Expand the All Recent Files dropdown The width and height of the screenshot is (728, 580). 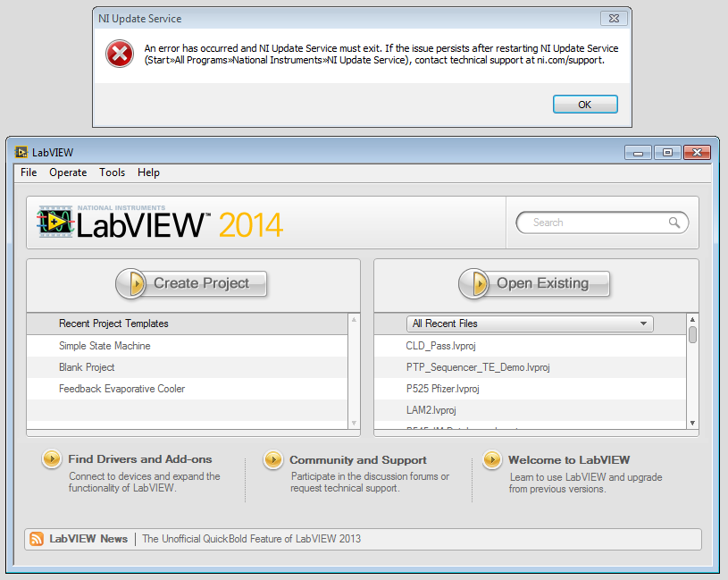coord(530,324)
